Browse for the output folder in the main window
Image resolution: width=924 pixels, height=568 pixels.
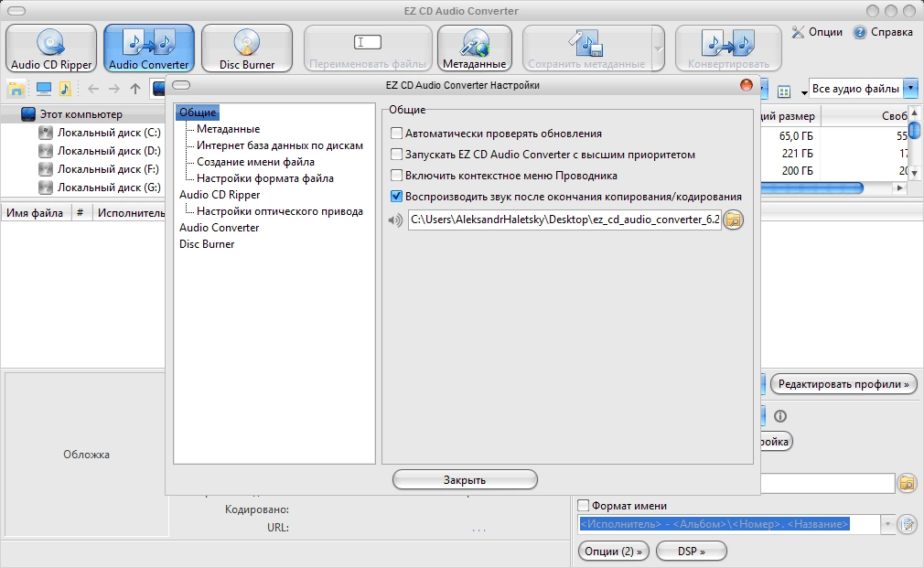907,483
